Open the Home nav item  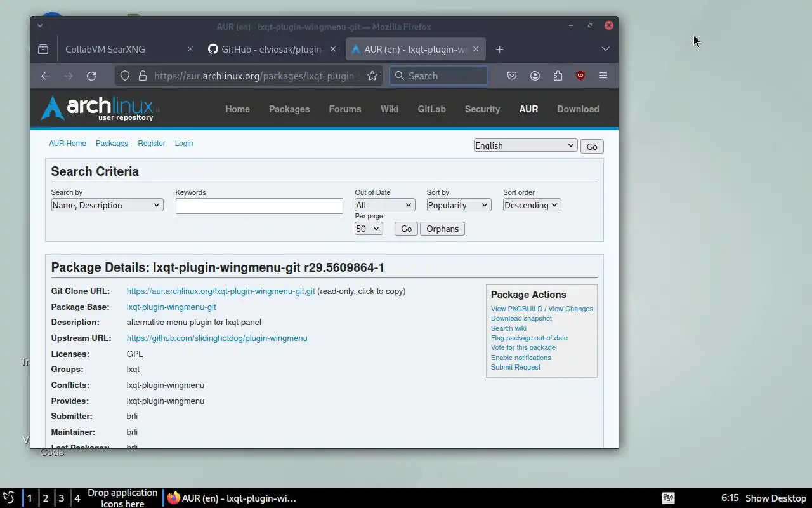[237, 109]
